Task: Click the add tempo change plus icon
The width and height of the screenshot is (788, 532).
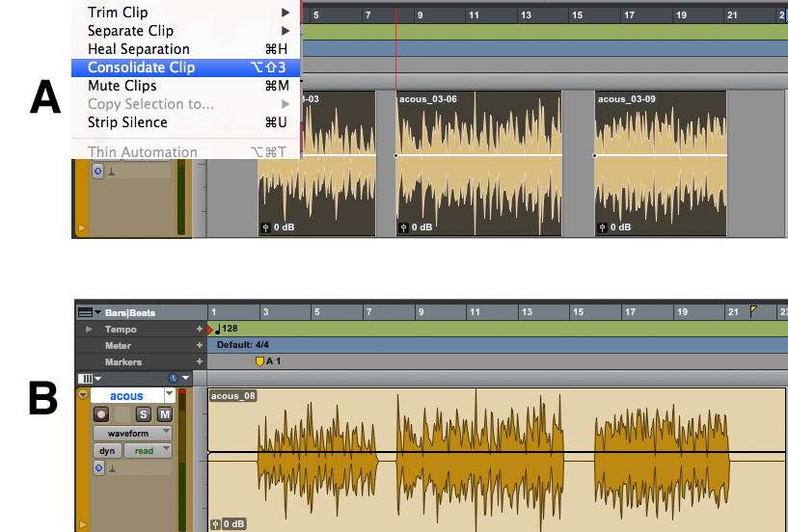Action: click(200, 330)
